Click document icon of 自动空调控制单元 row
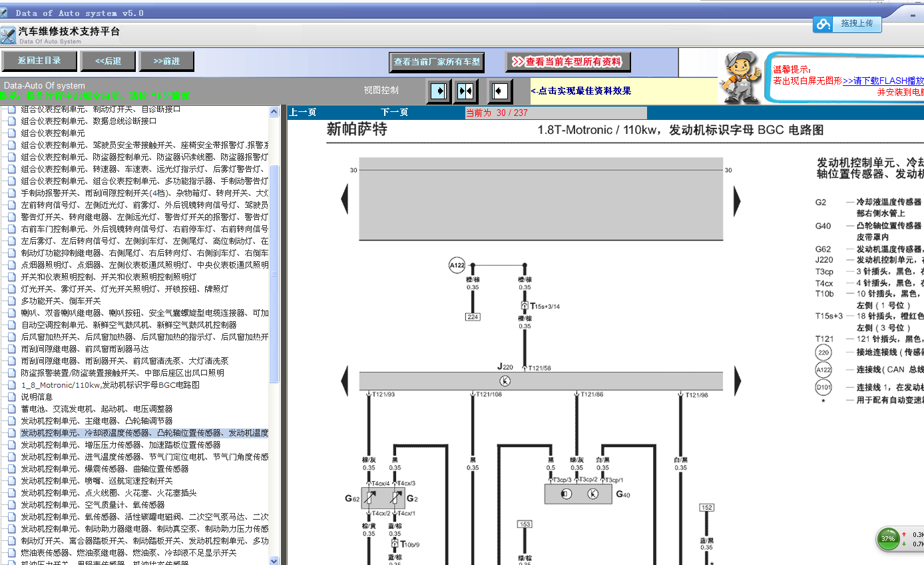 pyautogui.click(x=11, y=325)
